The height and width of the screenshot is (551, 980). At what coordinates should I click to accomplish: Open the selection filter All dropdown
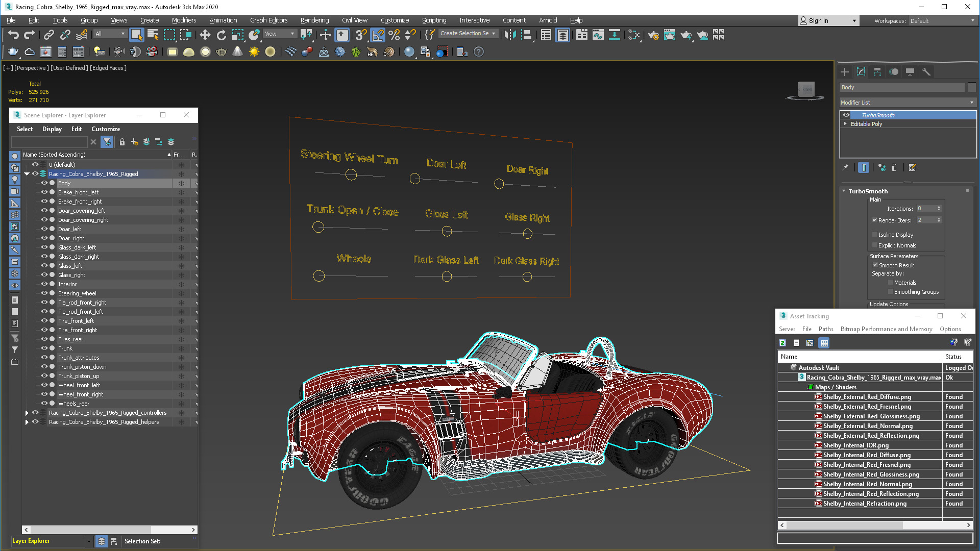[x=110, y=34]
